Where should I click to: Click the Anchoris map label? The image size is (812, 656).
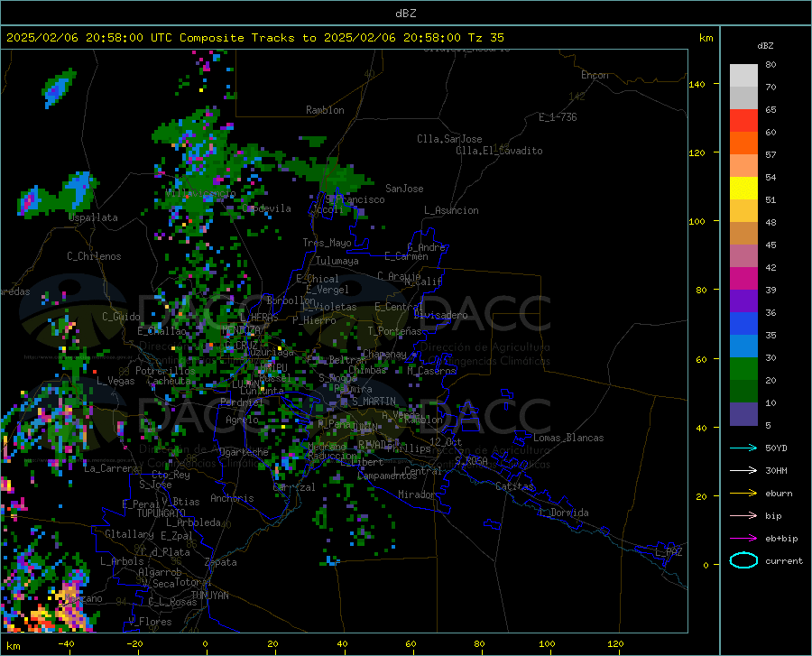pyautogui.click(x=232, y=499)
